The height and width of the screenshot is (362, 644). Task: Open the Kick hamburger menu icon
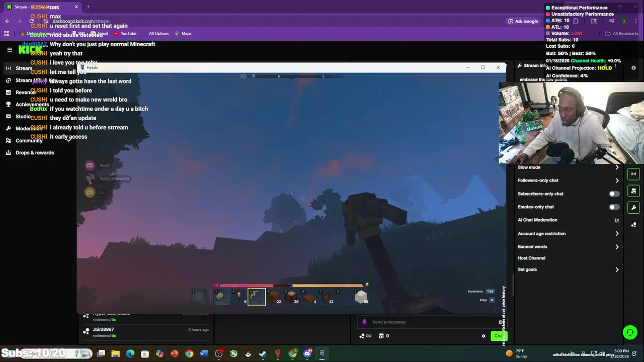10,50
